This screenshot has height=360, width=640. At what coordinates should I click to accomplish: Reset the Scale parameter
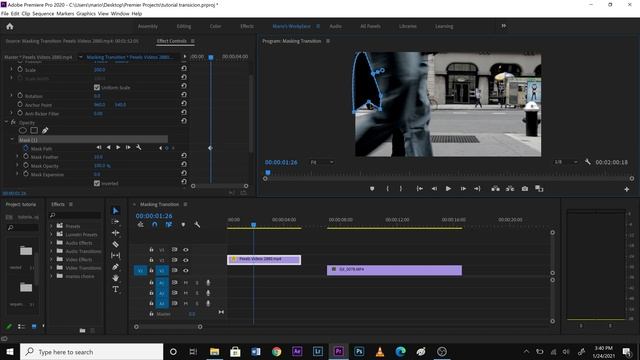(x=184, y=68)
